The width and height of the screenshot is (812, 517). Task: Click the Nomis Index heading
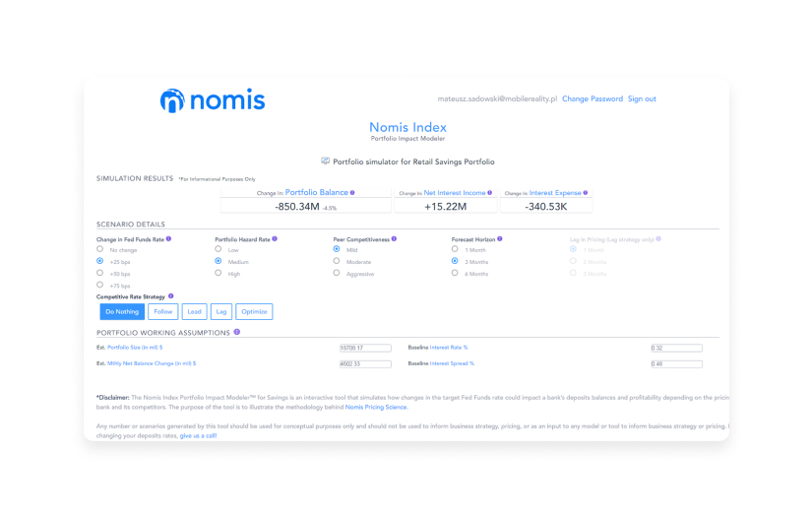click(408, 127)
